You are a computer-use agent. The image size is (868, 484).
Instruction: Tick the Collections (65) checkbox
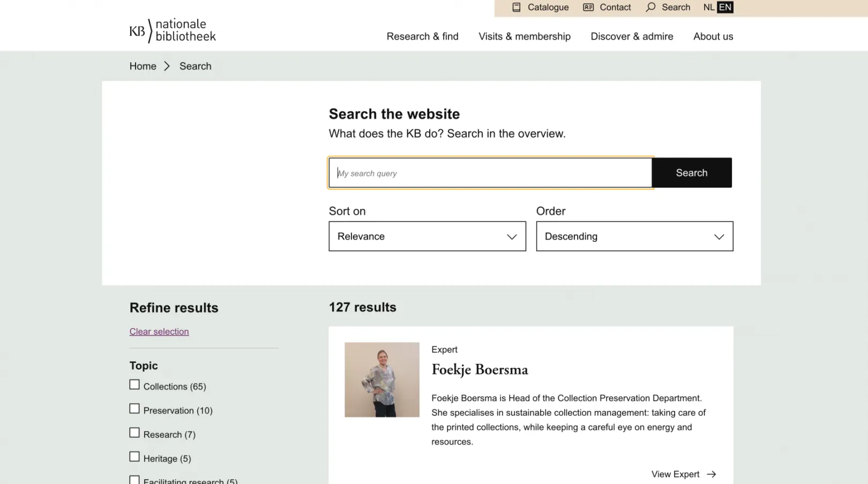134,385
